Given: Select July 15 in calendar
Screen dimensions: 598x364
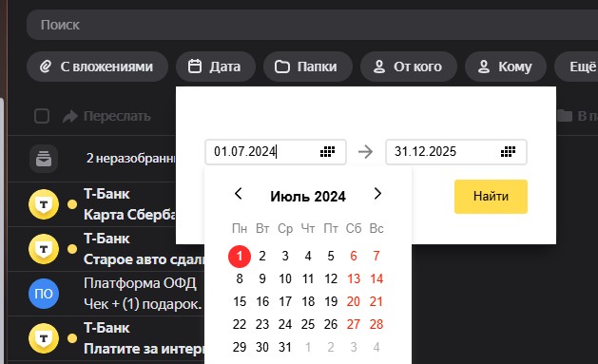Looking at the screenshot, I should coord(240,302).
